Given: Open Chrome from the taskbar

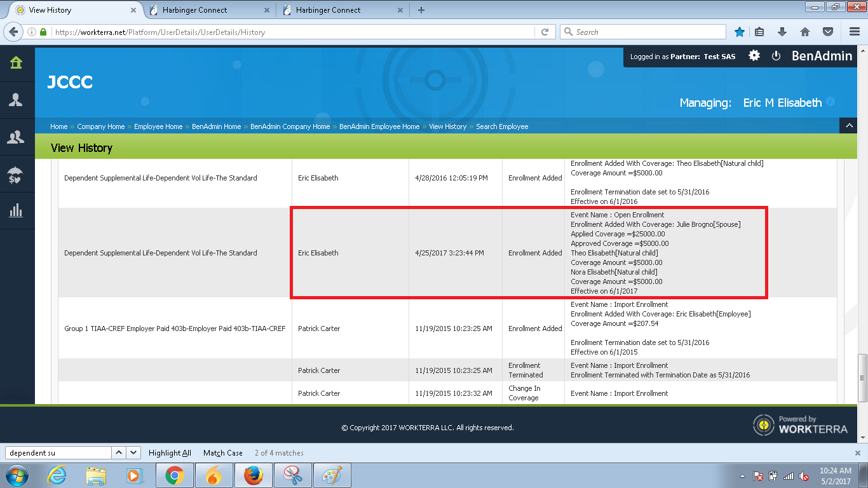Looking at the screenshot, I should [x=175, y=475].
